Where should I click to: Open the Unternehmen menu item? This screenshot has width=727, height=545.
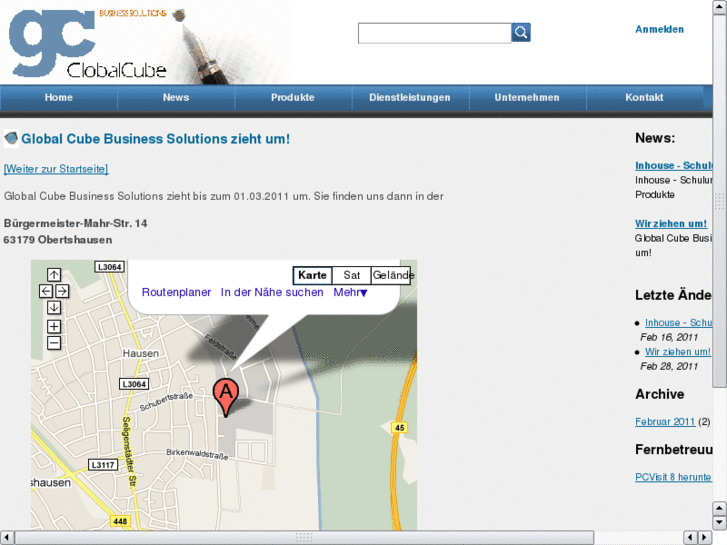click(527, 97)
